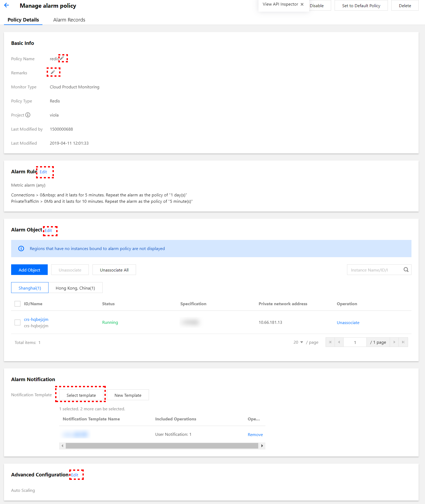Close the View API Inspector popup

pos(302,4)
